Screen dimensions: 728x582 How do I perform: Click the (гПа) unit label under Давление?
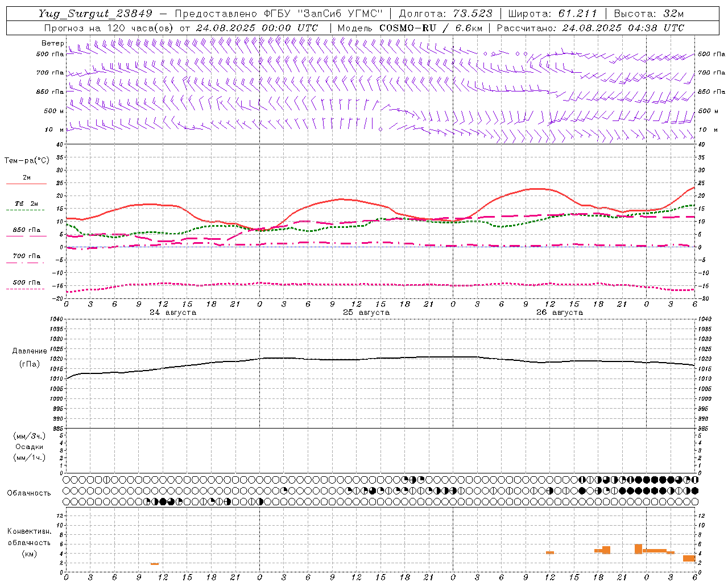coord(30,364)
